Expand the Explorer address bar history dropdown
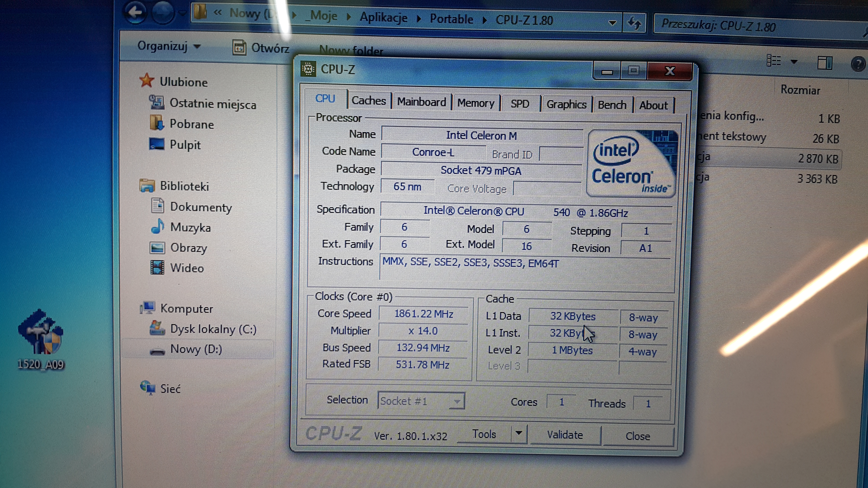This screenshot has width=868, height=488. pyautogui.click(x=612, y=23)
